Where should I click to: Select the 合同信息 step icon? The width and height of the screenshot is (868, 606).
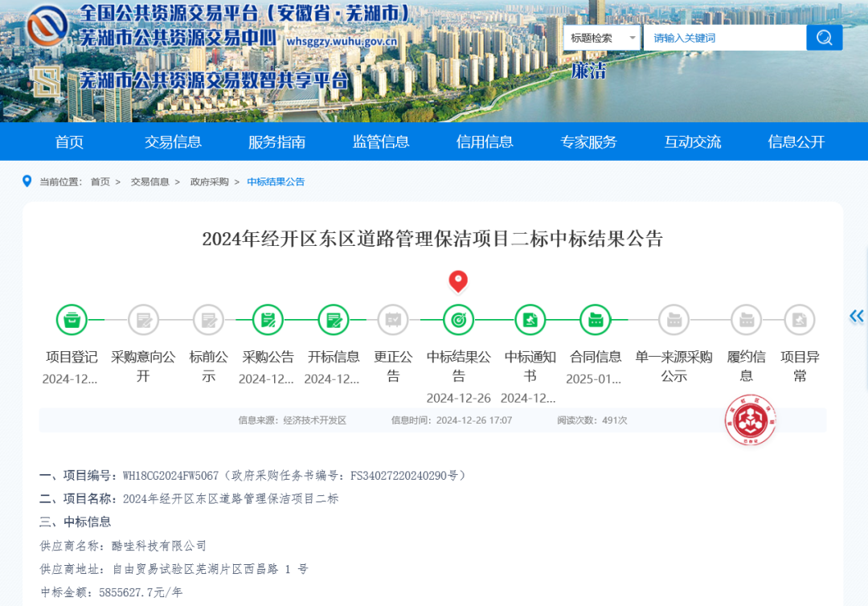coord(596,320)
